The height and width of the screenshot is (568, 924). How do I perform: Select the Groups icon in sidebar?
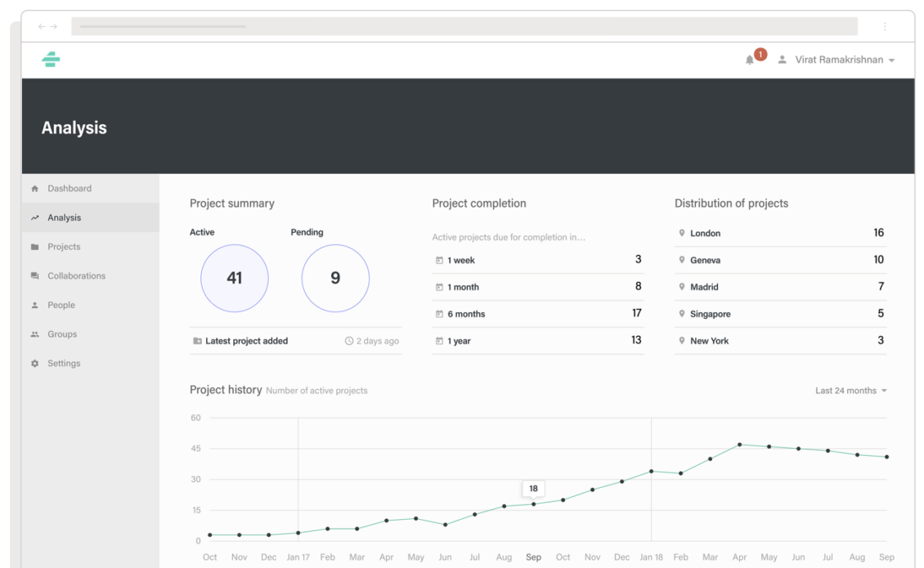pyautogui.click(x=34, y=333)
